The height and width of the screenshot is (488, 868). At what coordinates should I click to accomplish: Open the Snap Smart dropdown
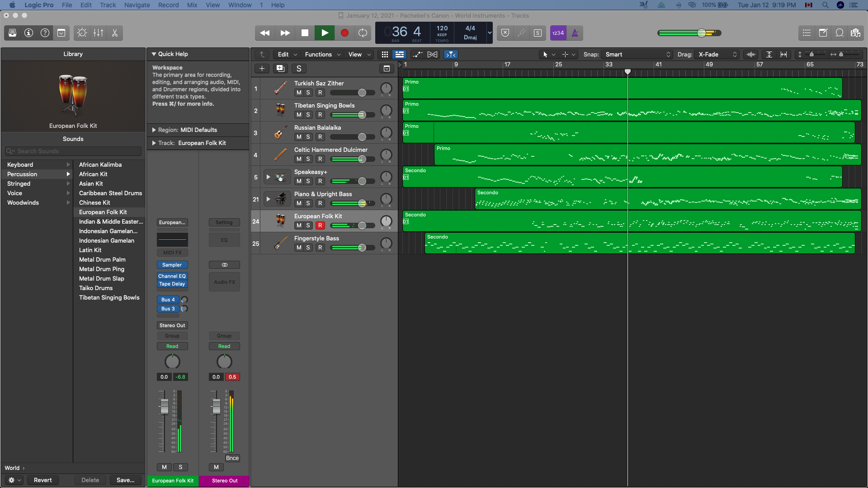(x=637, y=55)
